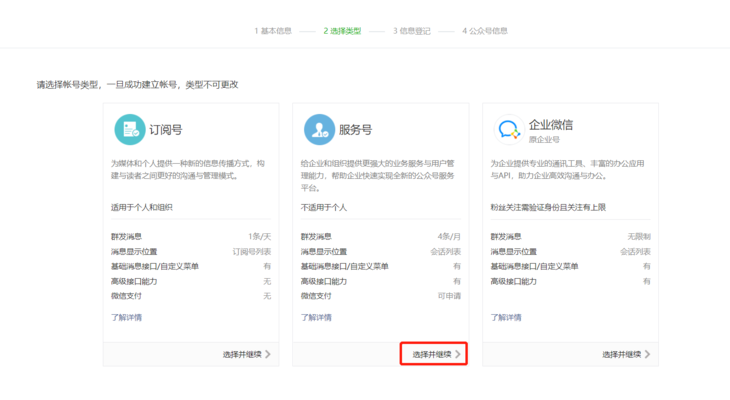730x400 pixels.
Task: Click the 订阅号 description paragraph
Action: [188, 169]
